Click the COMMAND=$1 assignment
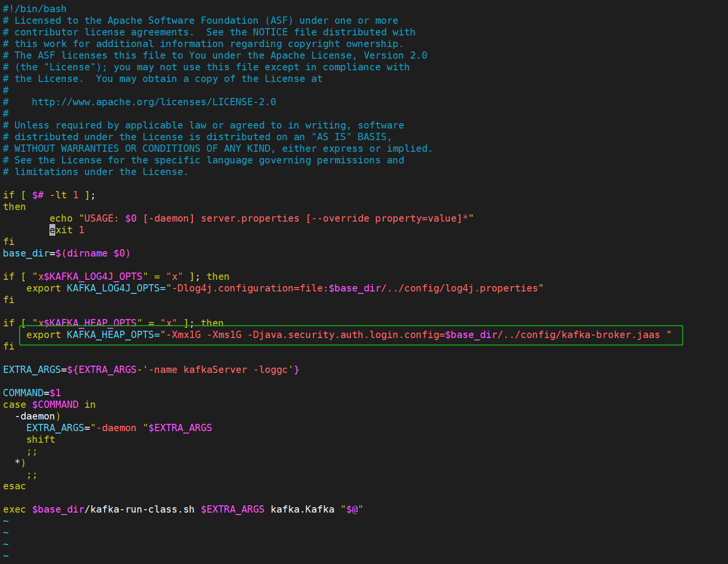This screenshot has height=564, width=728. pyautogui.click(x=32, y=393)
